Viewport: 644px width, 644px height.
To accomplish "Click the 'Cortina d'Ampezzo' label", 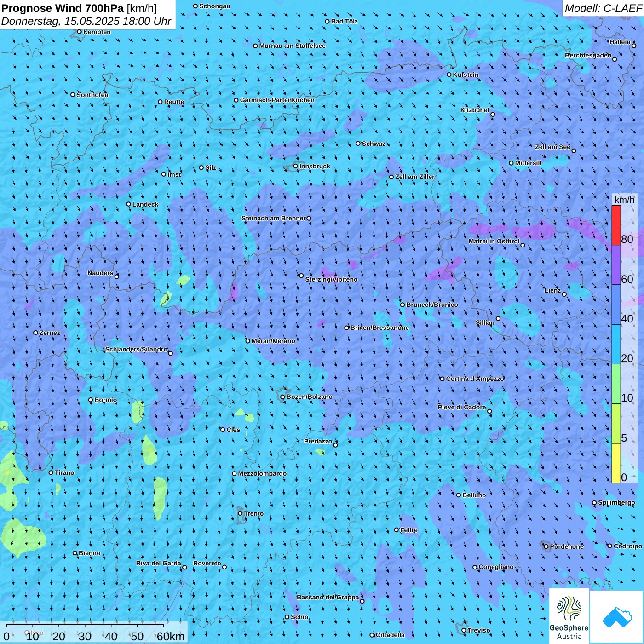I will click(475, 379).
